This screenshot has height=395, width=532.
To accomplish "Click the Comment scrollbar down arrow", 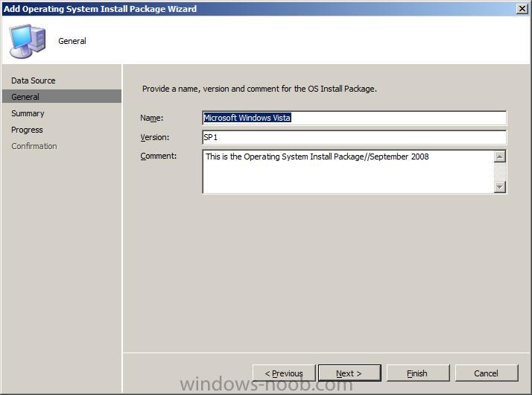I will coord(500,186).
